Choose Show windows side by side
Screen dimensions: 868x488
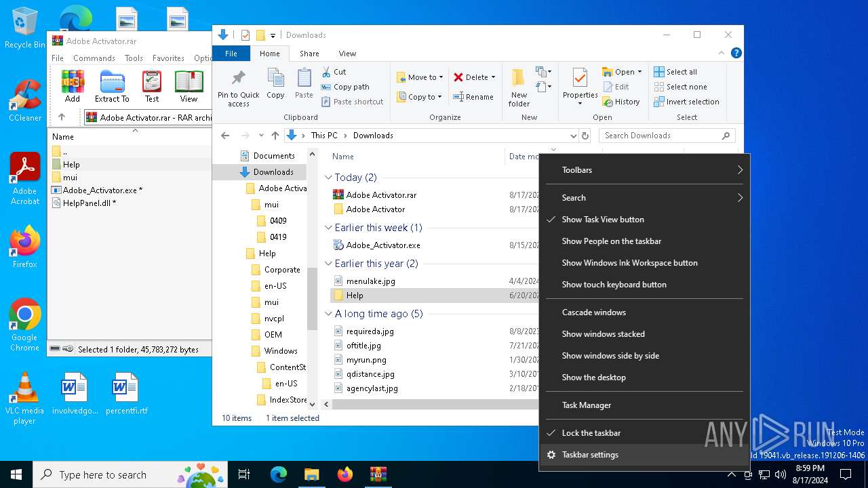coord(644,356)
